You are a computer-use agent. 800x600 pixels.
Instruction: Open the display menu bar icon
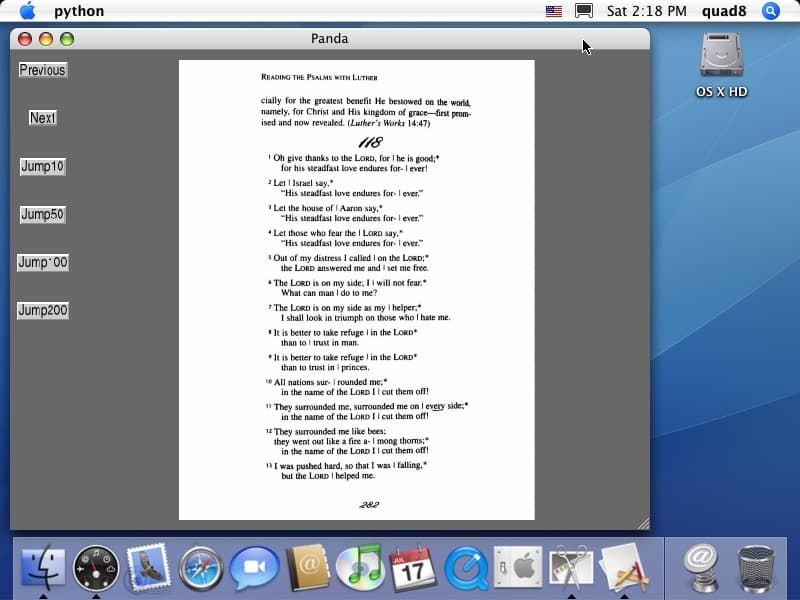(584, 11)
